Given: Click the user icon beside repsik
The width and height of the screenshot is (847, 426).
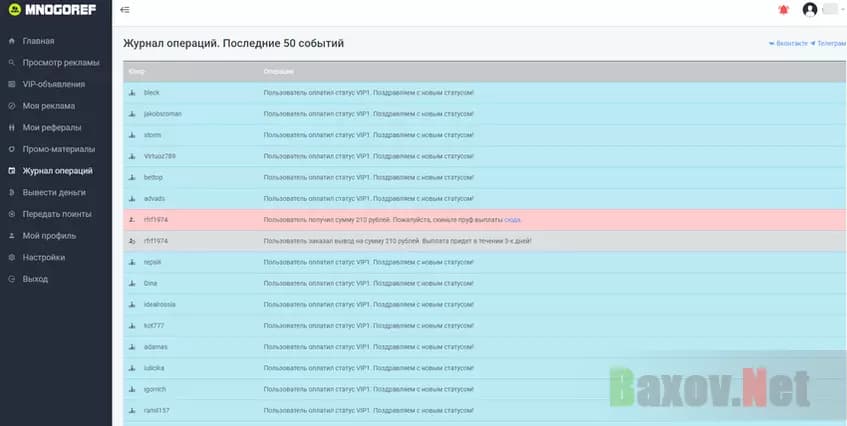Looking at the screenshot, I should [132, 262].
